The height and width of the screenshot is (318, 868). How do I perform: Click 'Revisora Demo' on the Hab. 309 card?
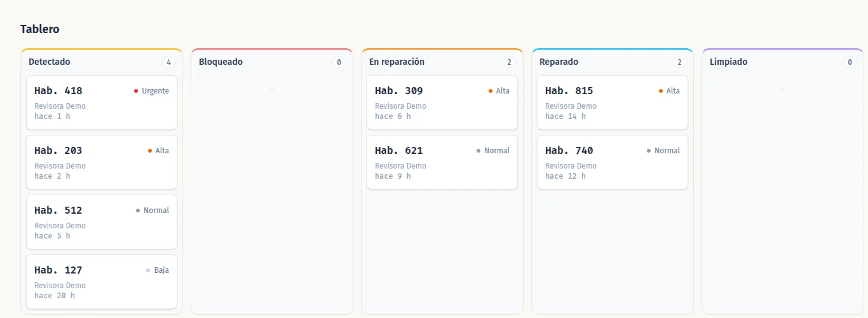(400, 106)
